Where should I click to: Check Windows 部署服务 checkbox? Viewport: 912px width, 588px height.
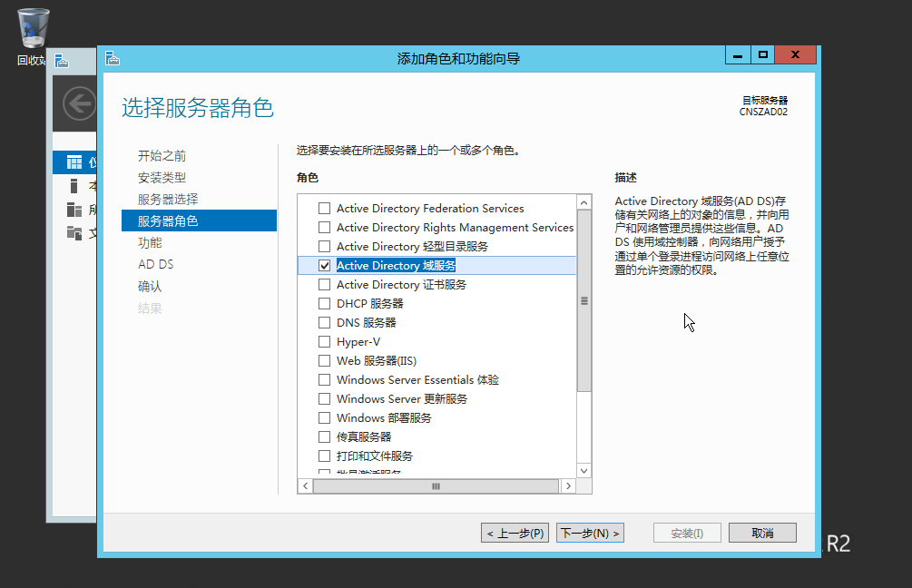click(325, 418)
